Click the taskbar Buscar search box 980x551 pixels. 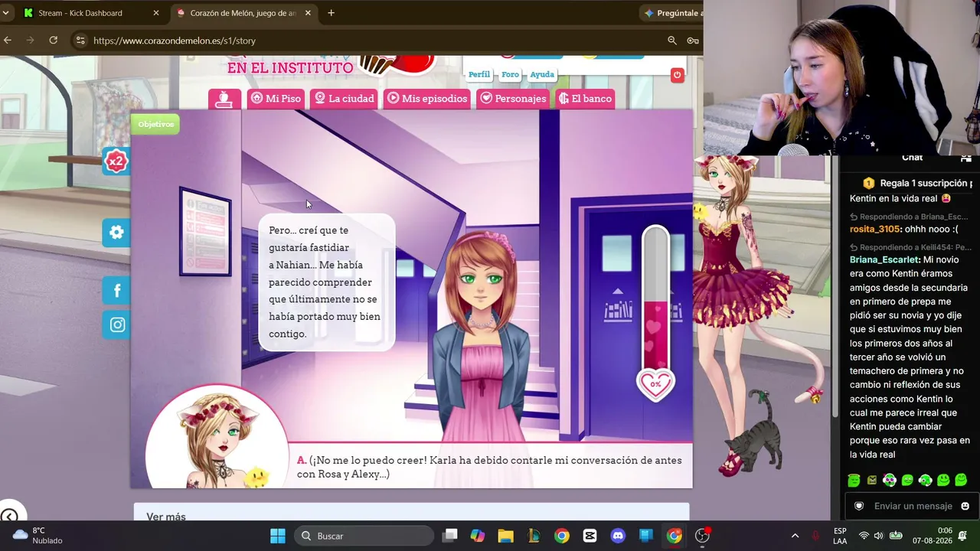click(x=363, y=536)
